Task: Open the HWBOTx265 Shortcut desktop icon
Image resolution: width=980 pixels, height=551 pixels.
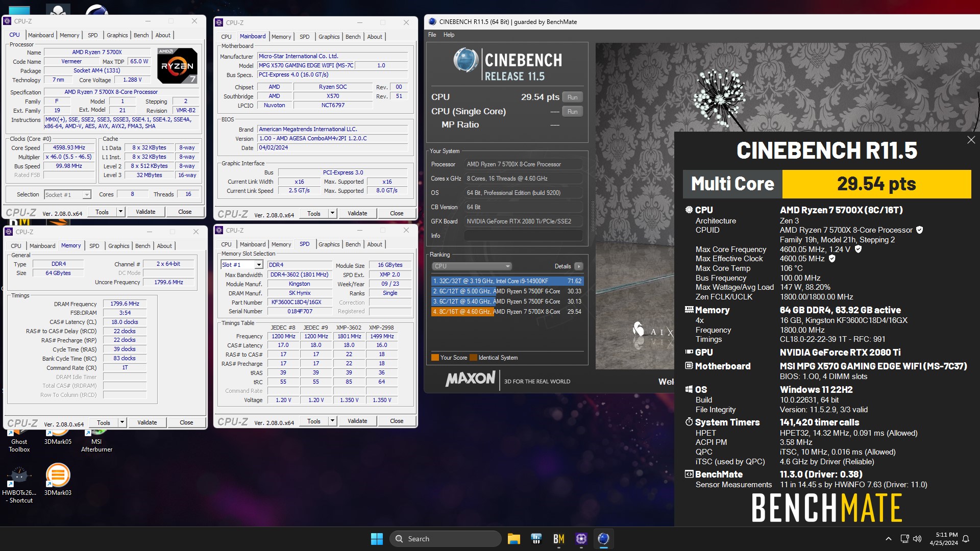Action: pos(19,485)
